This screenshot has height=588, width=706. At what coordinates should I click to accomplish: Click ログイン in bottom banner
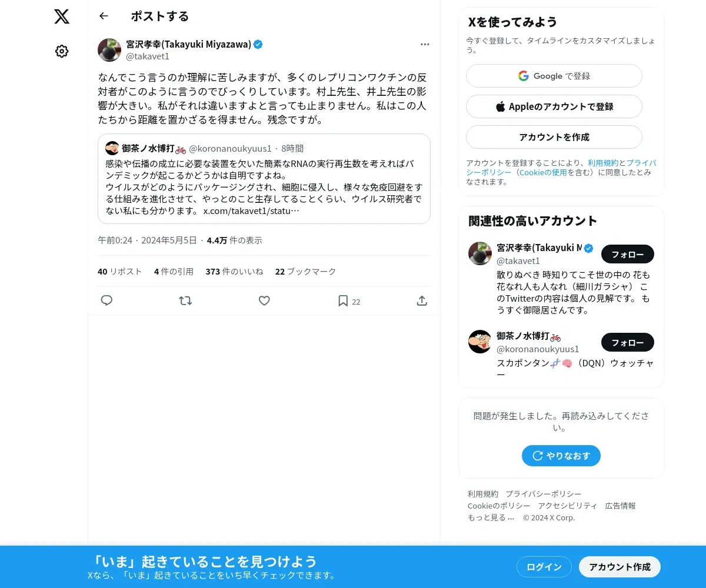pyautogui.click(x=544, y=567)
